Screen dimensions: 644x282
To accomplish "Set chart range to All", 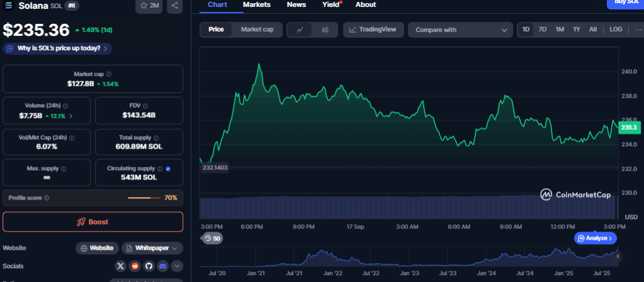I will coord(592,30).
